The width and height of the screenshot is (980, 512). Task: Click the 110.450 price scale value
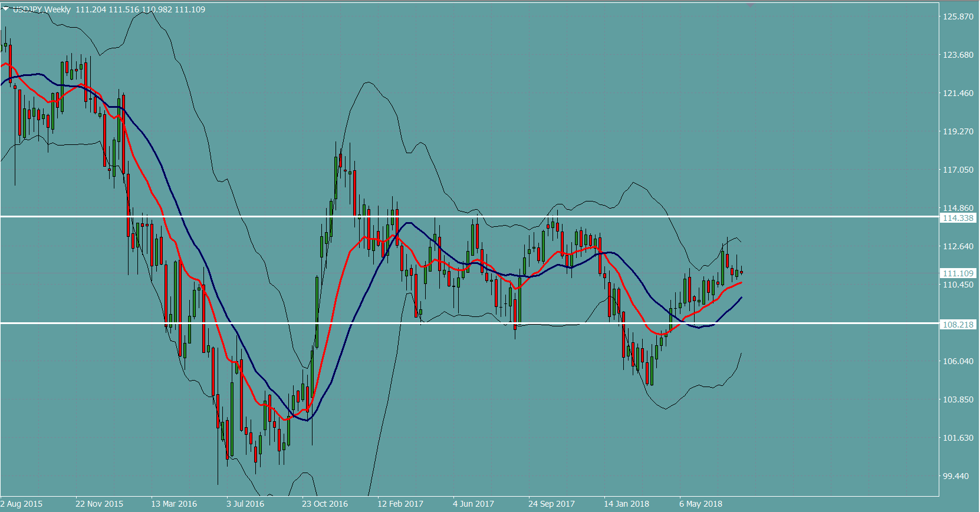958,285
